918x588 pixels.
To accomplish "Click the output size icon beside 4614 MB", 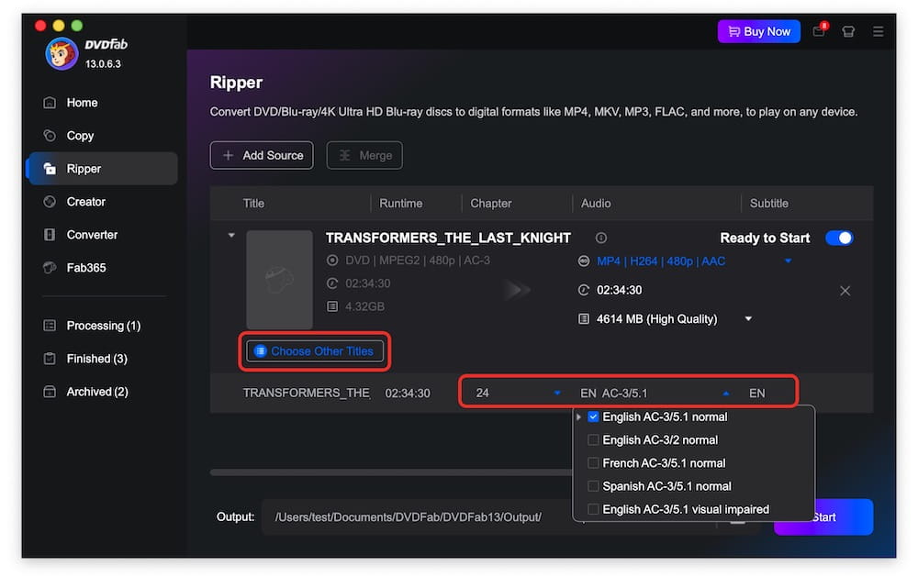I will (583, 319).
